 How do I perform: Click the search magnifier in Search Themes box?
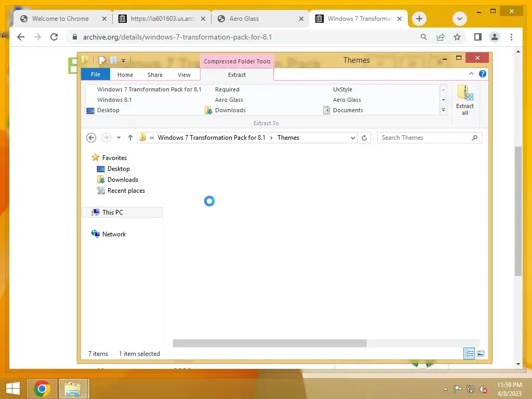[x=475, y=138]
